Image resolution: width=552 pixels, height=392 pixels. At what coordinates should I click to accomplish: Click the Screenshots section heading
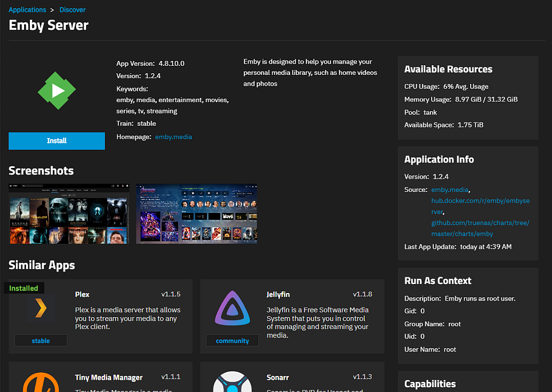click(41, 171)
